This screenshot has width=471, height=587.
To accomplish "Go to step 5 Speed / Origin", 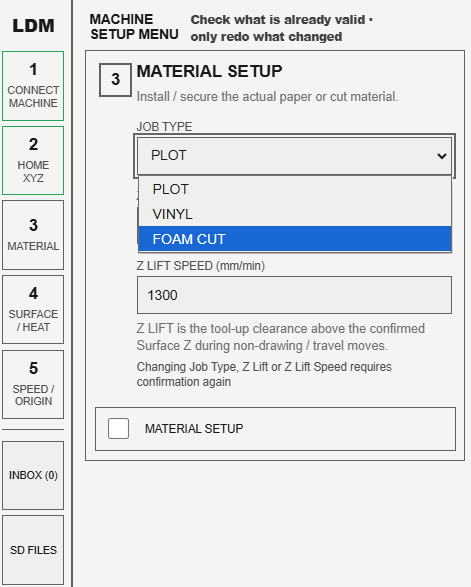I will point(33,384).
